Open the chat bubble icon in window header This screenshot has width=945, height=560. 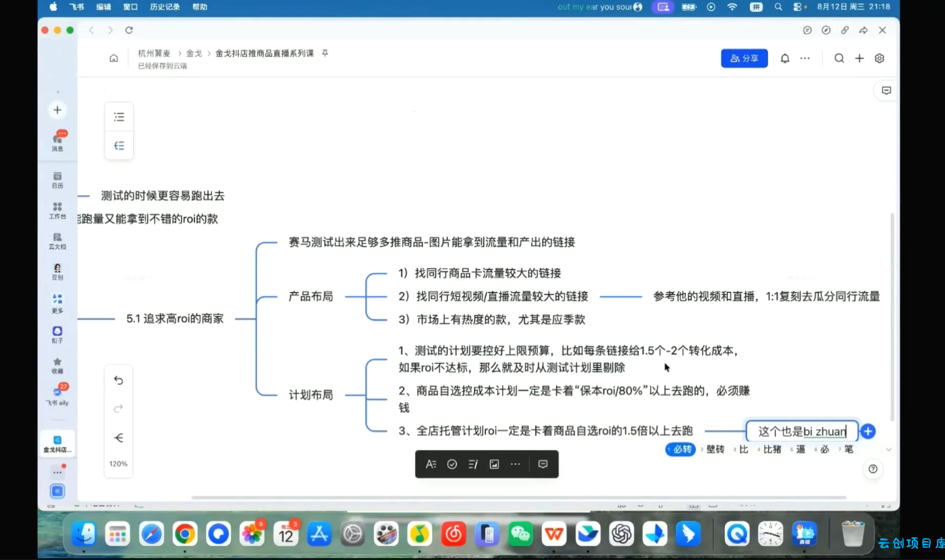[807, 30]
